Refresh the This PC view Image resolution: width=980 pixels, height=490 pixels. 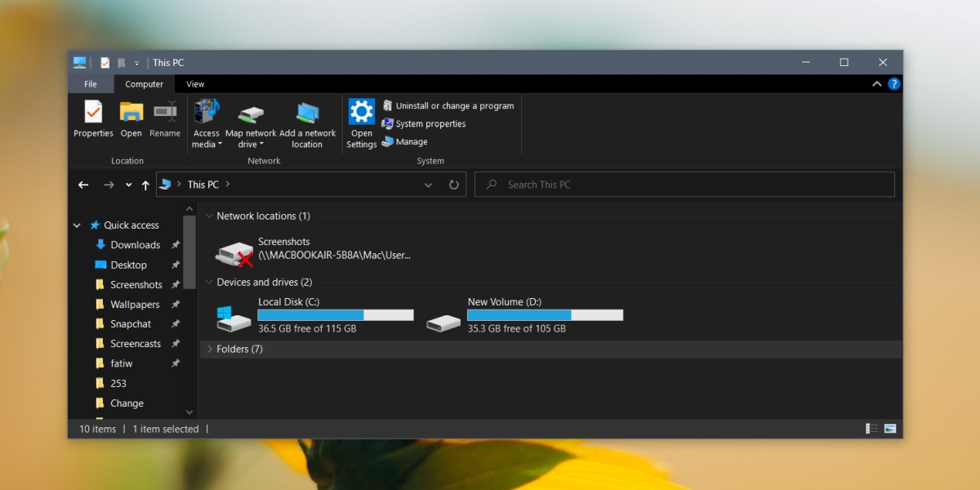(x=454, y=185)
